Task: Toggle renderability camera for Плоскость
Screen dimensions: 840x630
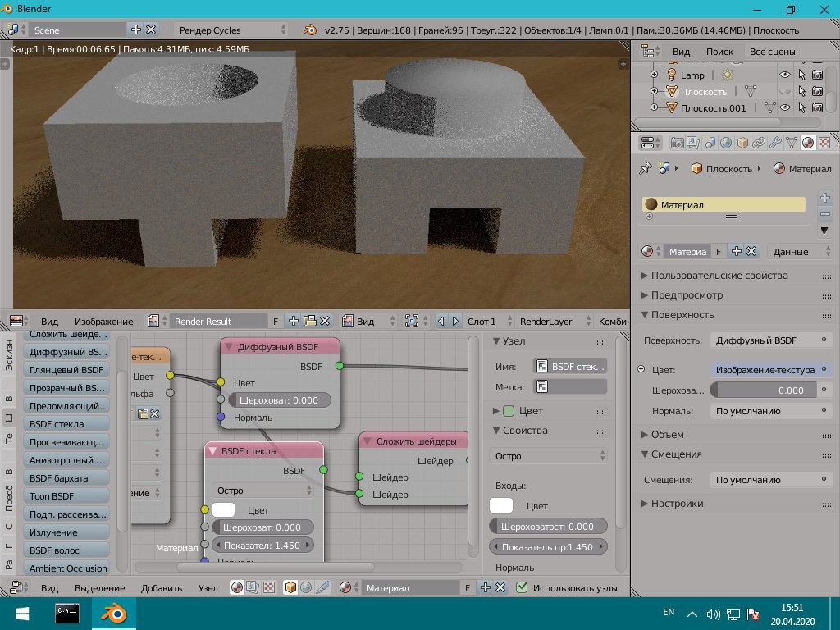Action: tap(818, 92)
